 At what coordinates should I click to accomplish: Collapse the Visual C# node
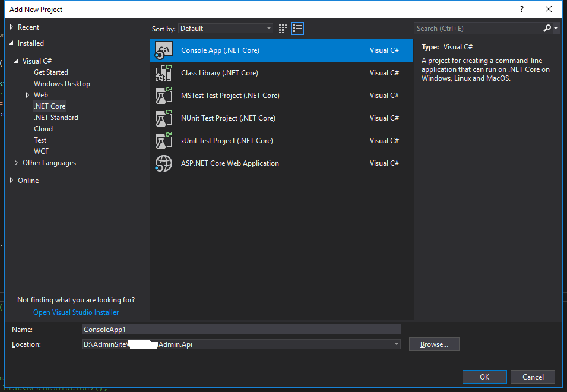(x=16, y=61)
